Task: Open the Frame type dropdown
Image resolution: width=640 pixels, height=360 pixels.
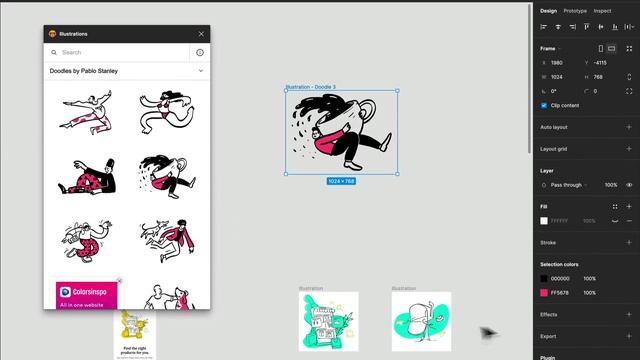Action: pos(550,49)
